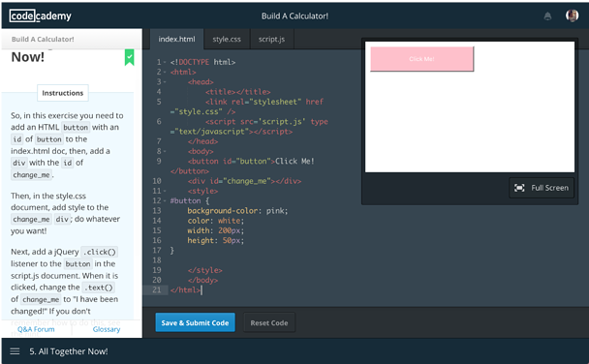Click the 'Build A Calculator!' header title

point(294,16)
